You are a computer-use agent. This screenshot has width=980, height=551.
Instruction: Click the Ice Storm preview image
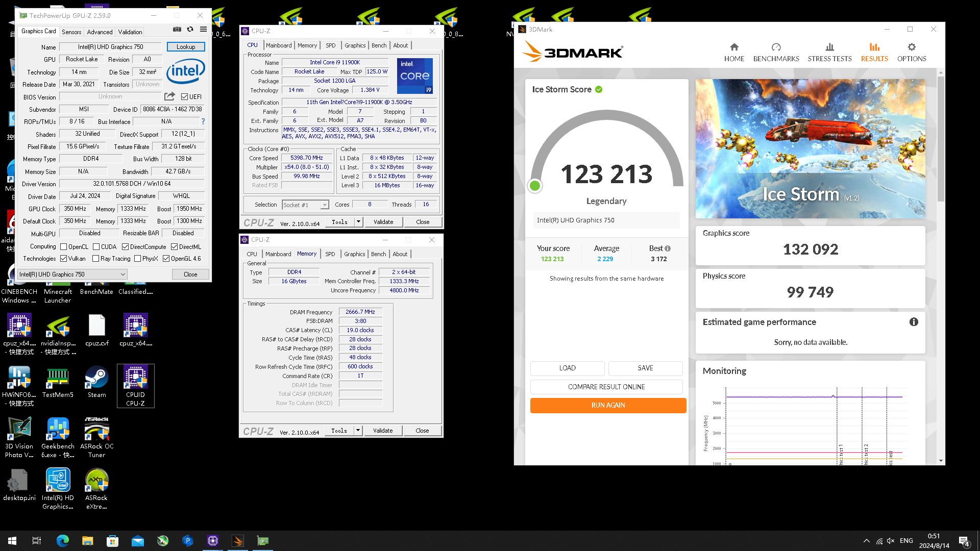click(810, 148)
